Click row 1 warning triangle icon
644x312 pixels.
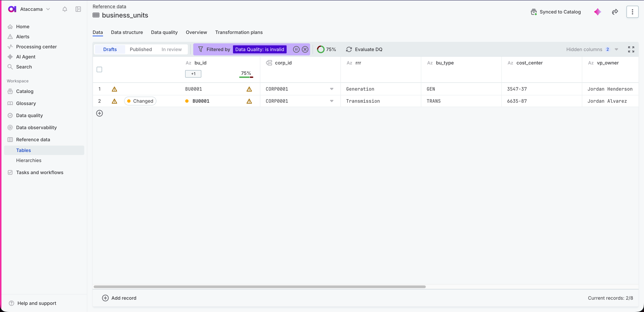point(114,89)
